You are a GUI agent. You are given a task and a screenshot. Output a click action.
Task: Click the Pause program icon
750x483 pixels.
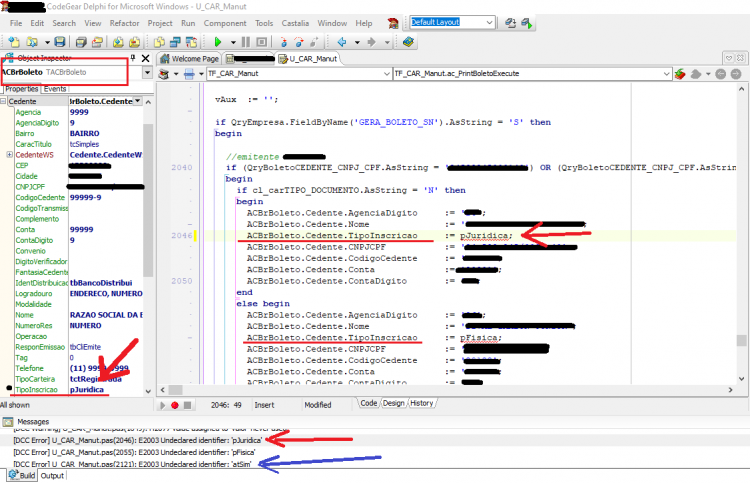tap(246, 42)
